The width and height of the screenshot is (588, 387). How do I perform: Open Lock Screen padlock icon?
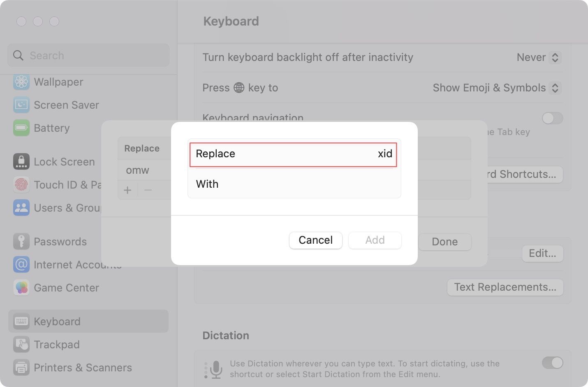click(21, 162)
